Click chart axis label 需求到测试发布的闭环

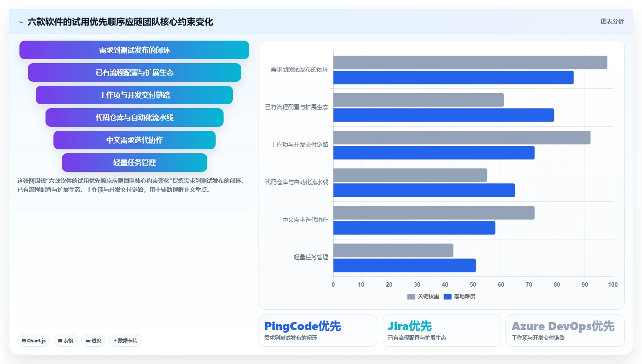(300, 69)
